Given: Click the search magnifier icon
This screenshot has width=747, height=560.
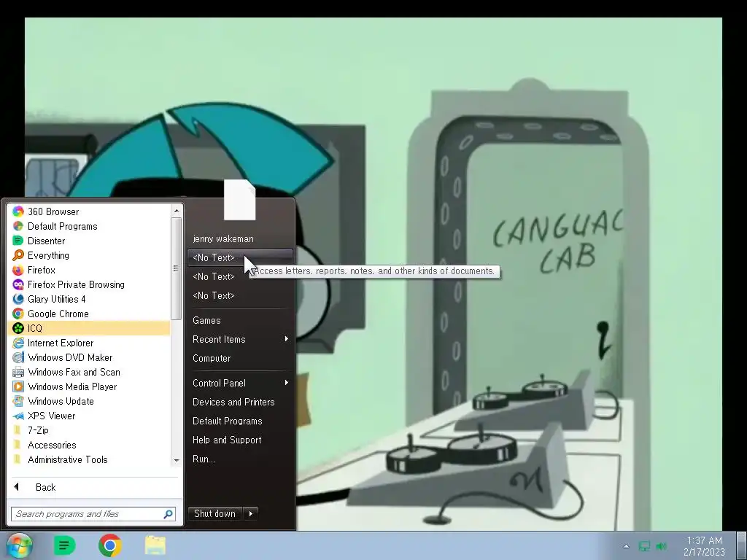Looking at the screenshot, I should (169, 514).
